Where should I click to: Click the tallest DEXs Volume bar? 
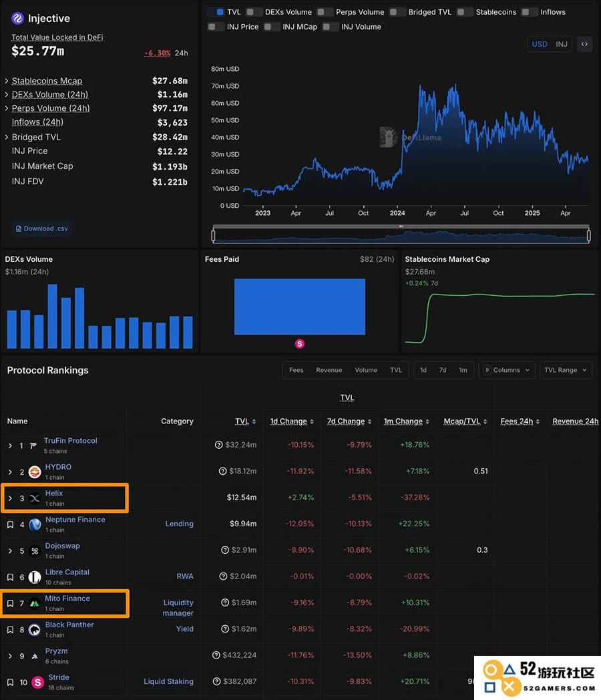[x=52, y=316]
